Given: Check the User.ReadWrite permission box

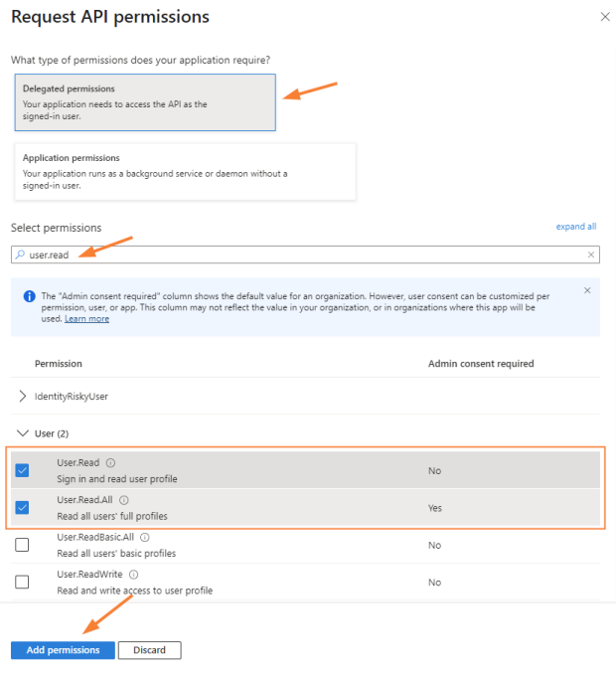Looking at the screenshot, I should tap(22, 582).
